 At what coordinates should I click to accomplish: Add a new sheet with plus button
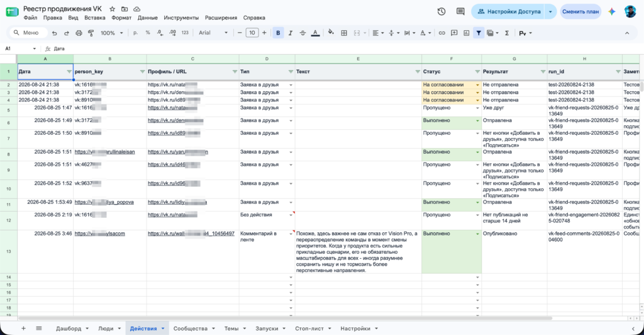pos(23,329)
